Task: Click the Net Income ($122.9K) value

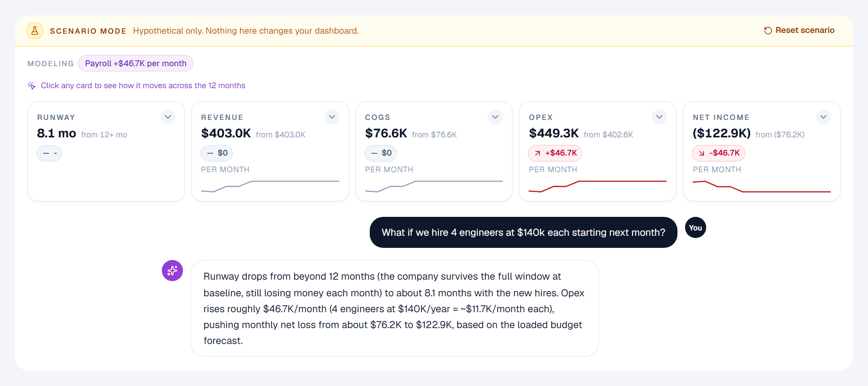Action: click(x=722, y=133)
